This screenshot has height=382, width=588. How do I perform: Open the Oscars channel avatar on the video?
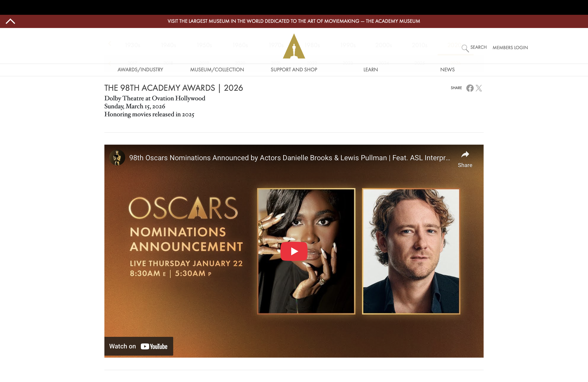tap(117, 157)
